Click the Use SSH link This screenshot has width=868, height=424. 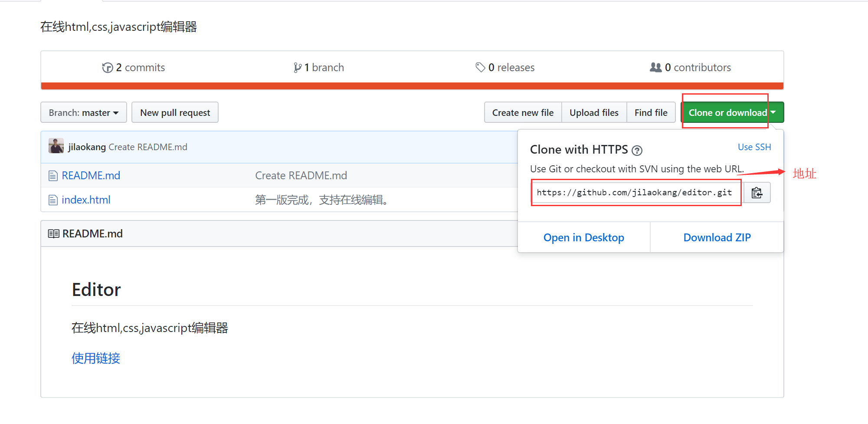pos(754,147)
